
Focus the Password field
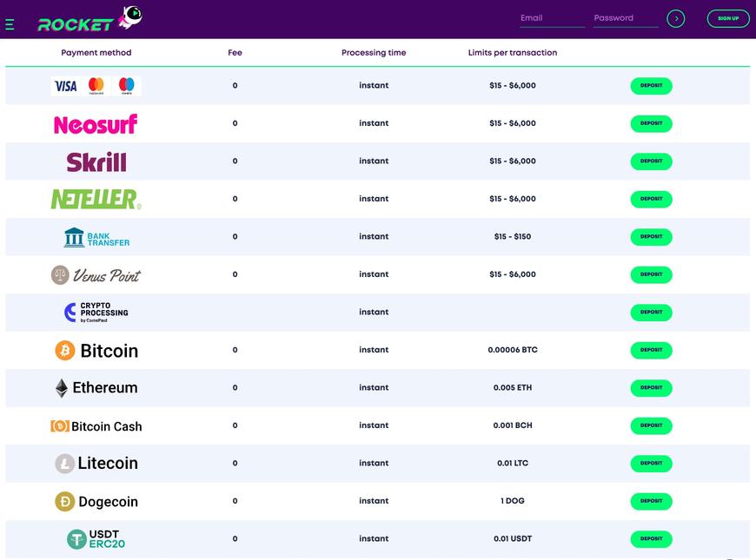625,18
